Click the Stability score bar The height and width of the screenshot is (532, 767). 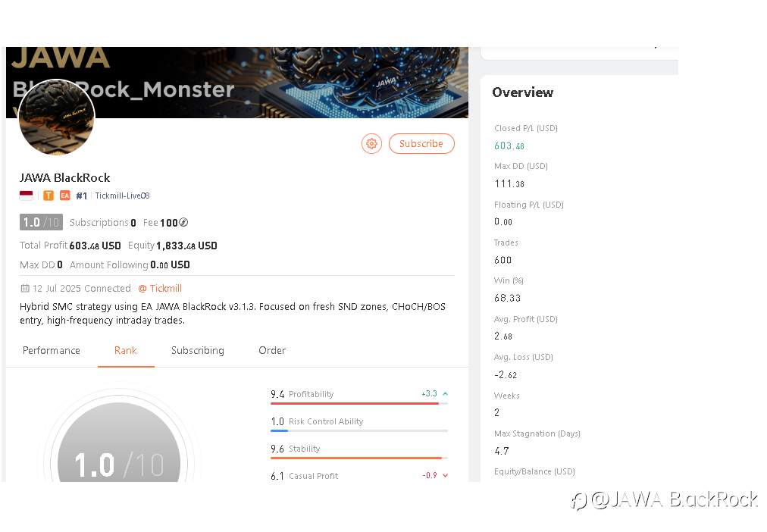359,458
